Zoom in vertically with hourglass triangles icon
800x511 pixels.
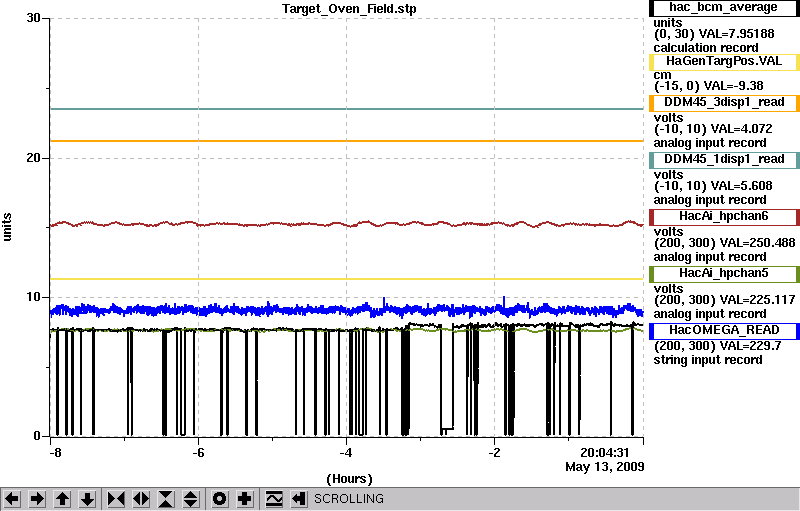tap(166, 499)
